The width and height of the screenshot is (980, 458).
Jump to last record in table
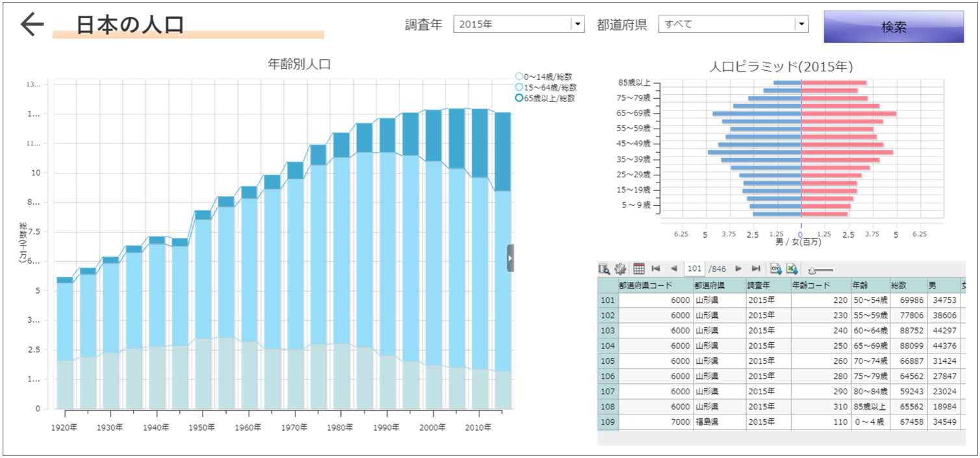[756, 268]
